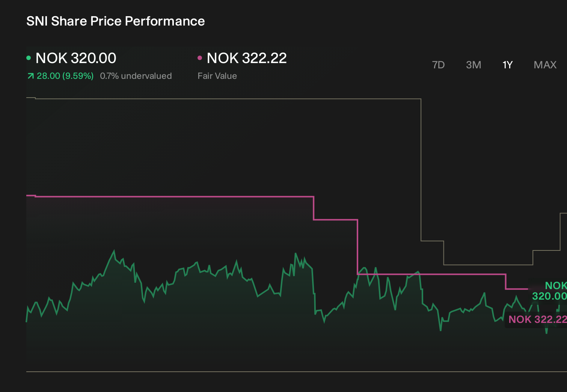The image size is (567, 392).
Task: Click the grey analyst target step line drop
Action: (421, 170)
